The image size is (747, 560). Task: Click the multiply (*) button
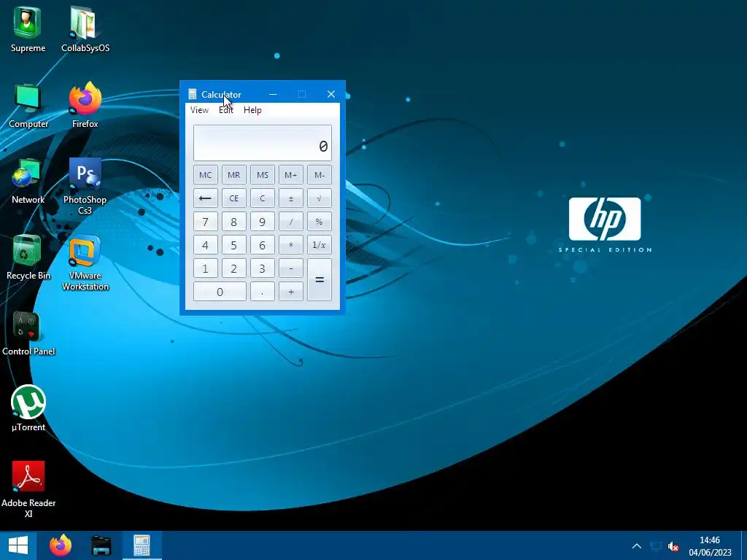coord(290,245)
